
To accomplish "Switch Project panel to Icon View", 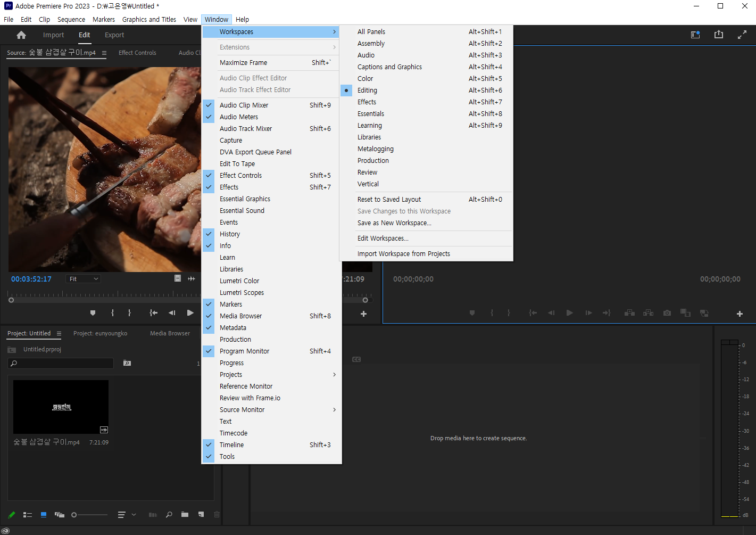I will 44,515.
